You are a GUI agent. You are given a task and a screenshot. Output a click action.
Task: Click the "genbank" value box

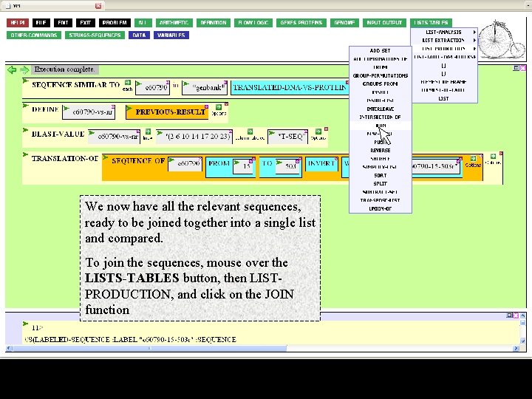(205, 87)
